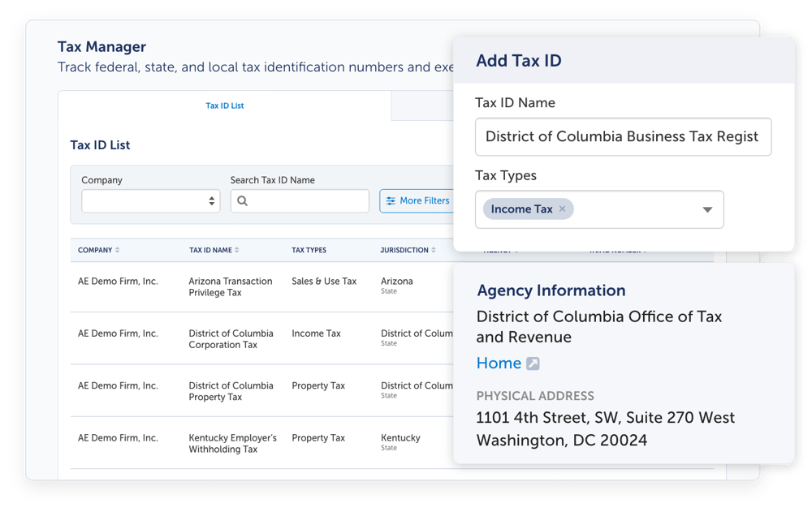Open the Company filter dropdown
This screenshot has height=512, width=812.
[x=150, y=200]
